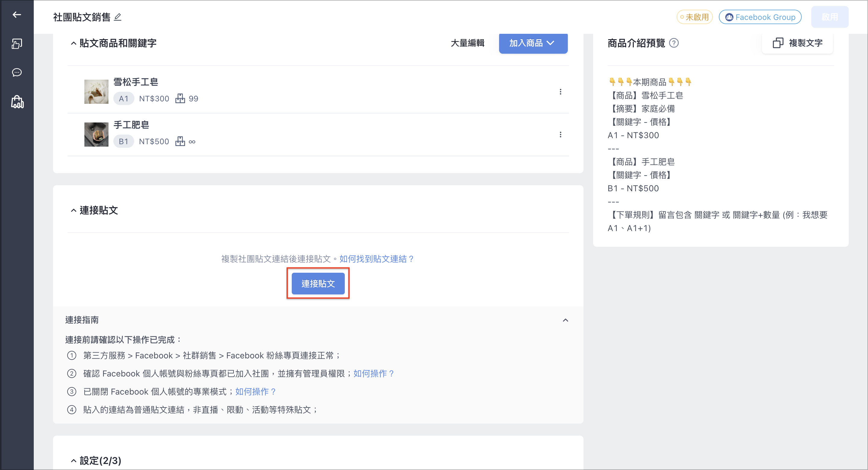Click the A1 keyword tag
The width and height of the screenshot is (868, 470).
123,98
